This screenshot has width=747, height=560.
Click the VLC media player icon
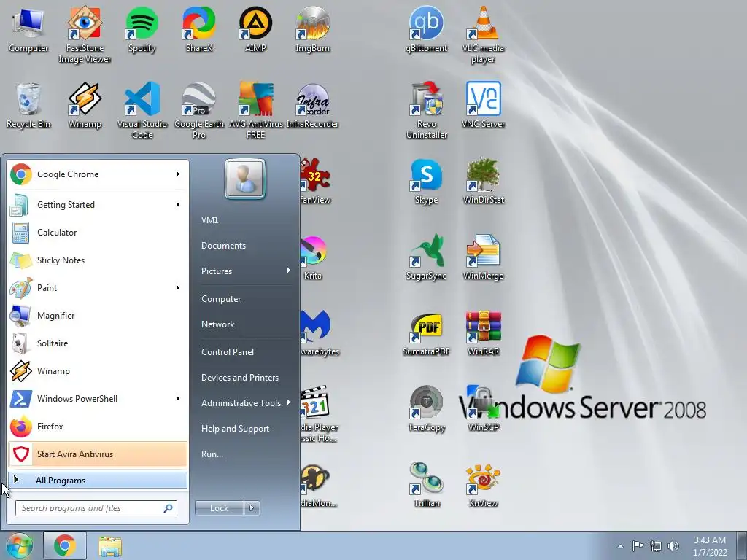pyautogui.click(x=483, y=34)
